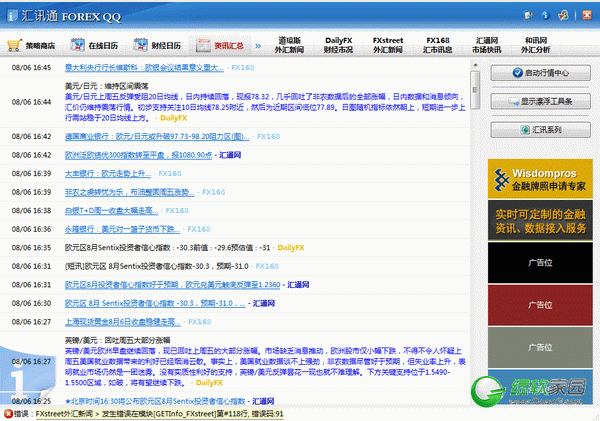The image size is (600, 421).
Task: Click the gray 广告位 ad slot
Action: (x=540, y=347)
